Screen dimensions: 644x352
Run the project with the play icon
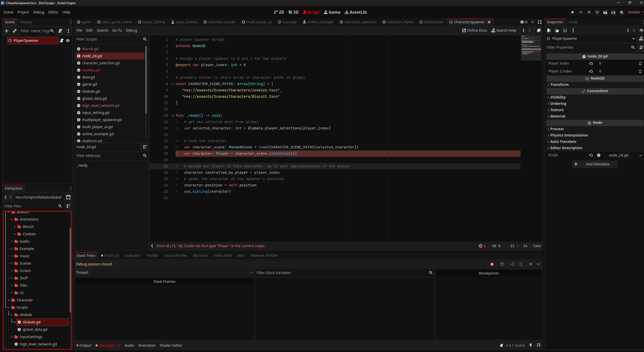(573, 12)
